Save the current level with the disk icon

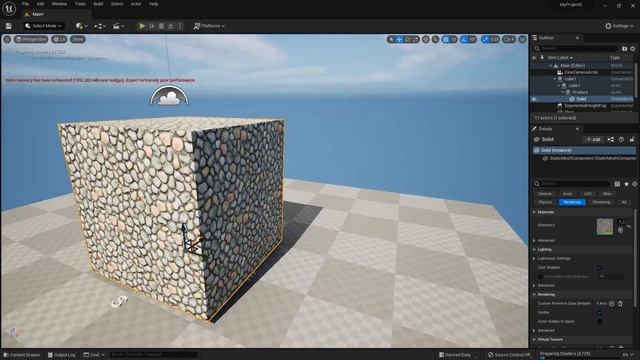[x=9, y=26]
